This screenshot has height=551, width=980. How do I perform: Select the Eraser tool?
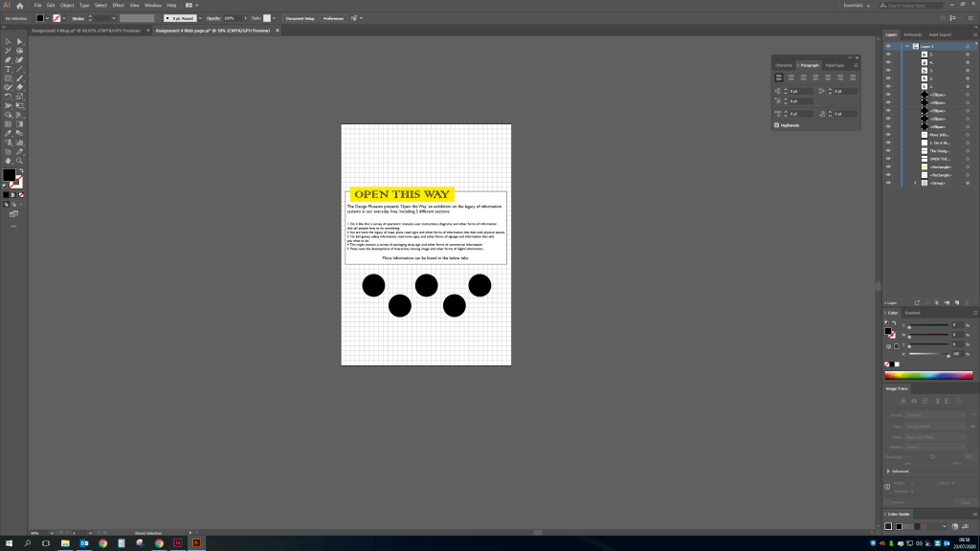click(x=19, y=87)
